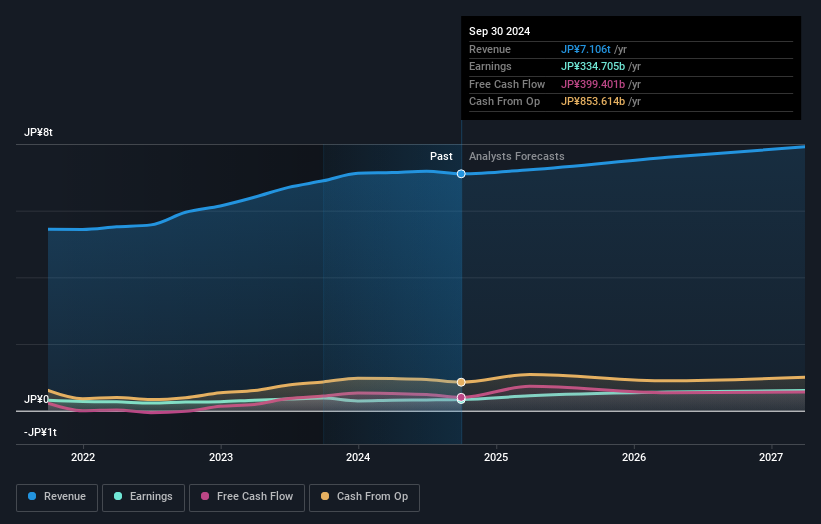Click the JP¥334.705b earnings value
The image size is (821, 524).
593,66
